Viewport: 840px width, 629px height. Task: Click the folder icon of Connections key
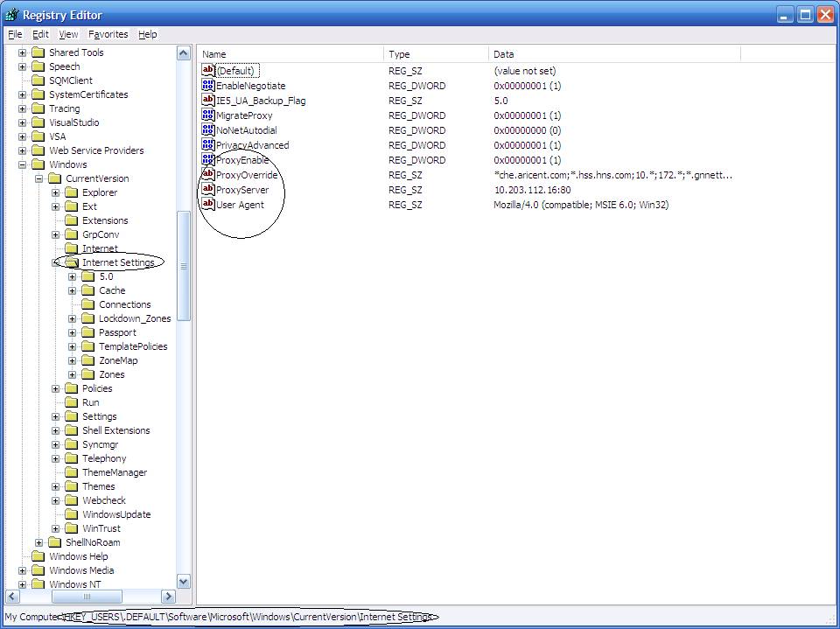pos(87,304)
